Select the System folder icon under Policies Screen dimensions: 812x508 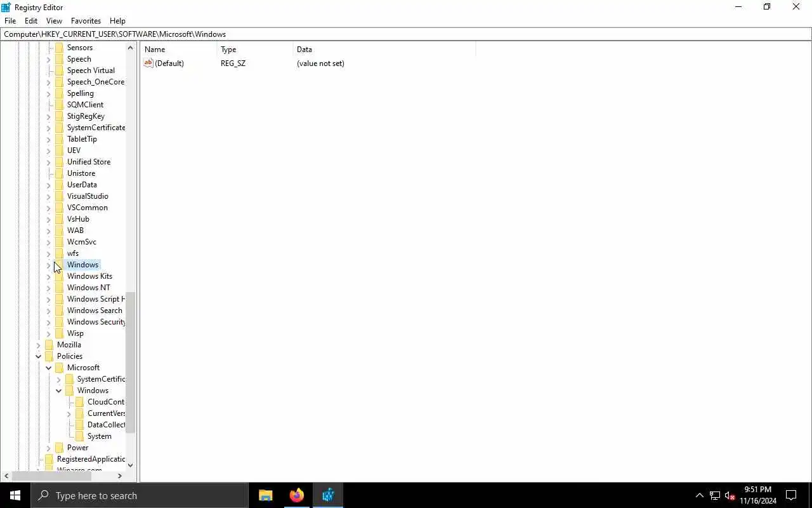pyautogui.click(x=80, y=436)
